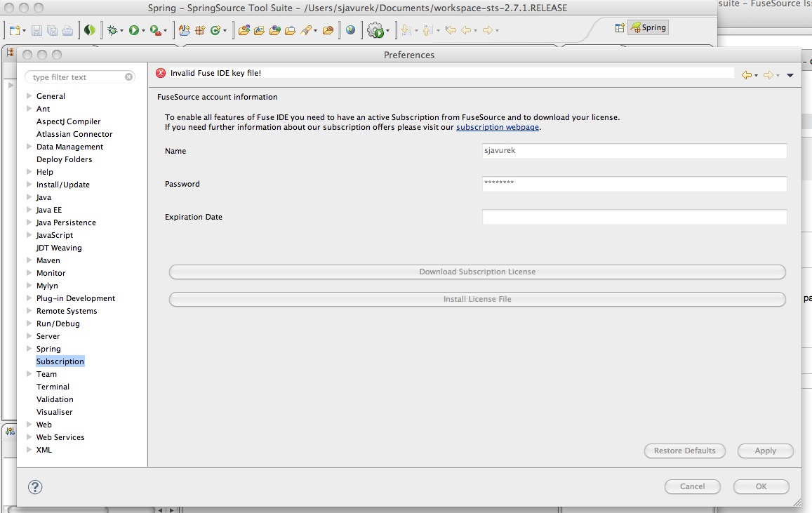The image size is (812, 513).
Task: Click the Expiration Date field
Action: pyautogui.click(x=634, y=217)
